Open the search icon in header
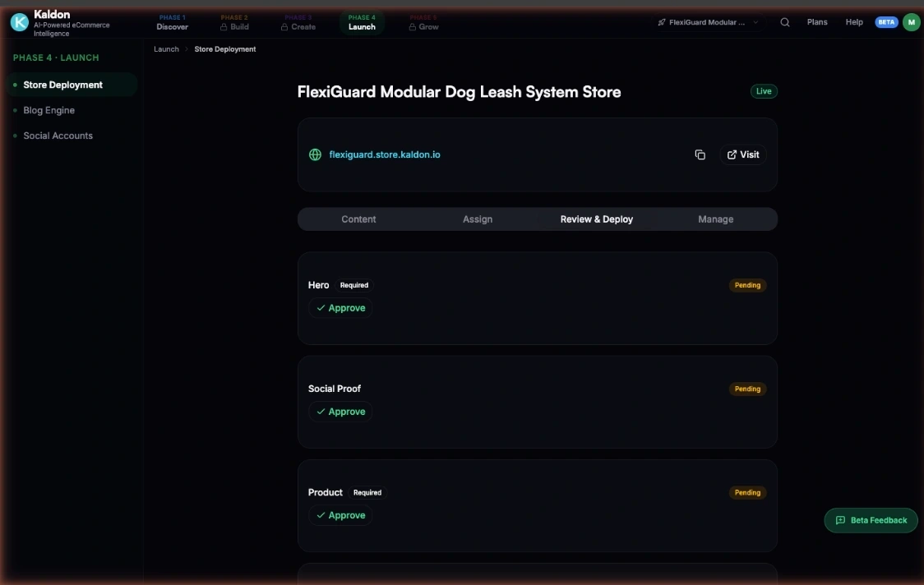Image resolution: width=924 pixels, height=585 pixels. point(785,22)
